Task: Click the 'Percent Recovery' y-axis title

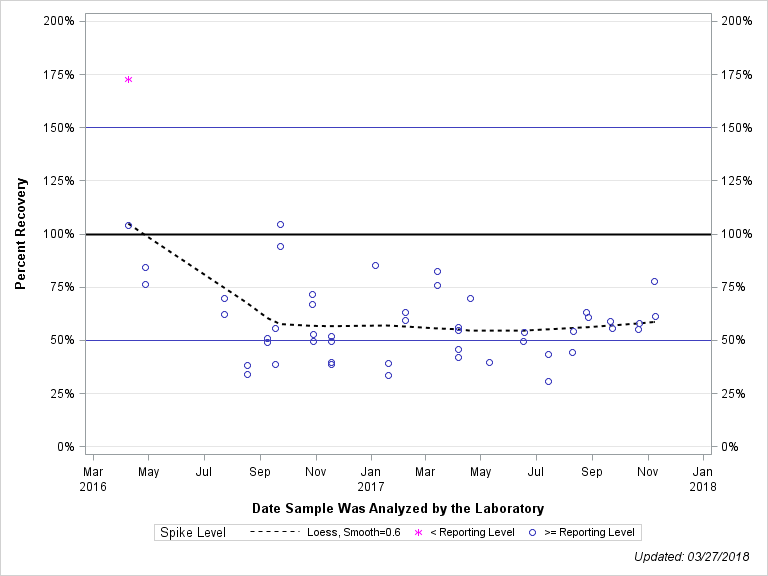Action: pos(20,234)
